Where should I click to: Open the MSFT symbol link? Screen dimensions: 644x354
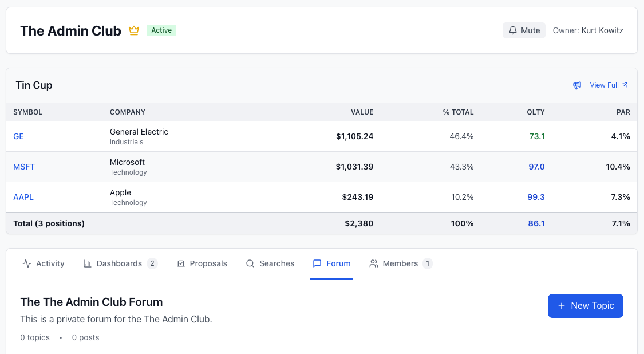point(24,167)
